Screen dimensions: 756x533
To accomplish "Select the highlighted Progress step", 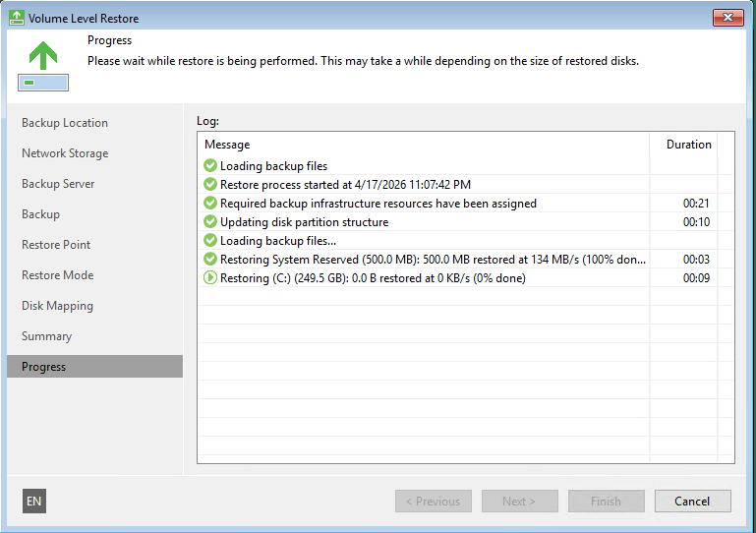I will pos(94,367).
